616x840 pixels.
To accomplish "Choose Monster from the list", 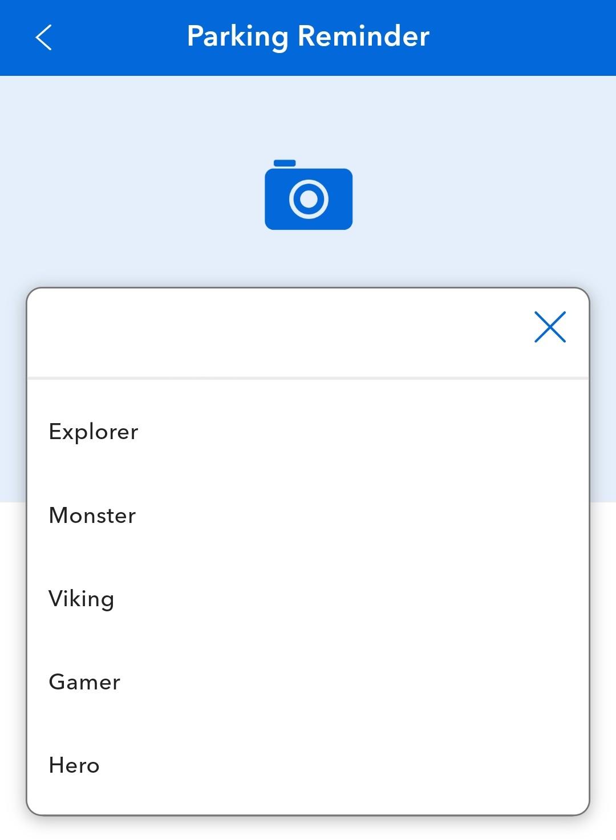I will pyautogui.click(x=308, y=516).
